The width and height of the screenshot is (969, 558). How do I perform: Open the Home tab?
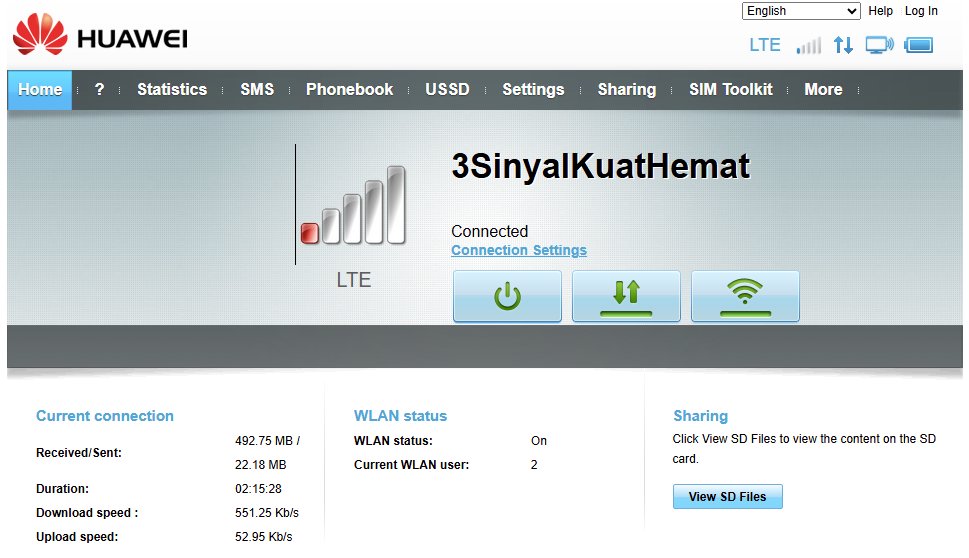pos(40,90)
